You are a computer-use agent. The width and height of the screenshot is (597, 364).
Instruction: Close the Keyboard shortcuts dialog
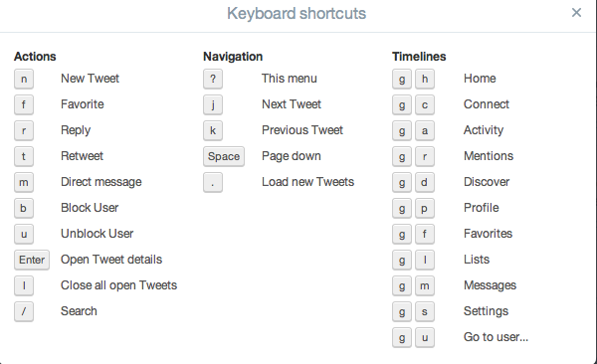coord(576,13)
